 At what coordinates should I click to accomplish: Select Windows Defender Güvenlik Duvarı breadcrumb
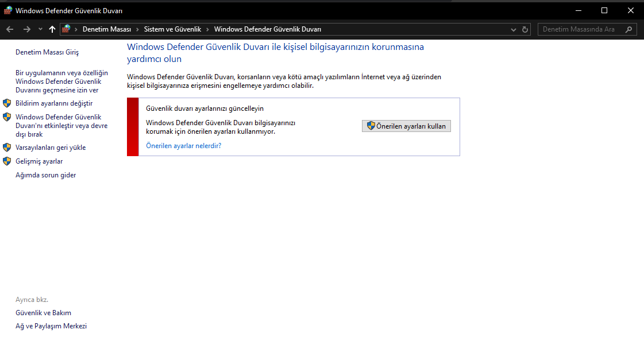point(267,29)
